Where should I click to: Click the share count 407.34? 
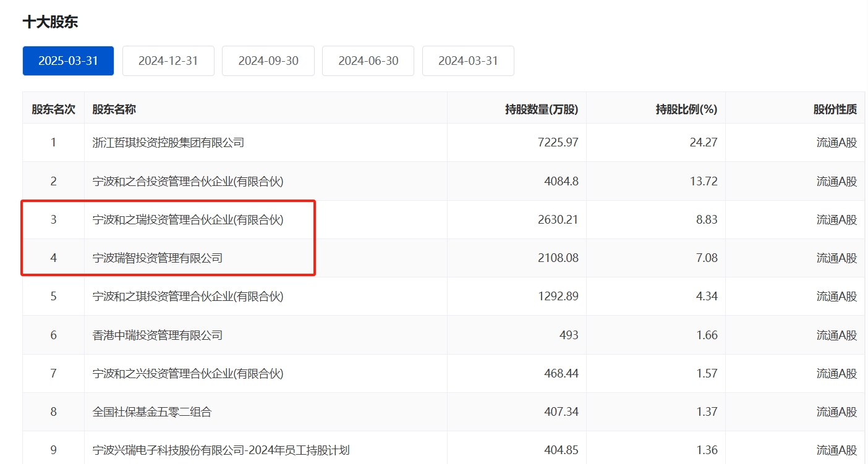pyautogui.click(x=561, y=412)
